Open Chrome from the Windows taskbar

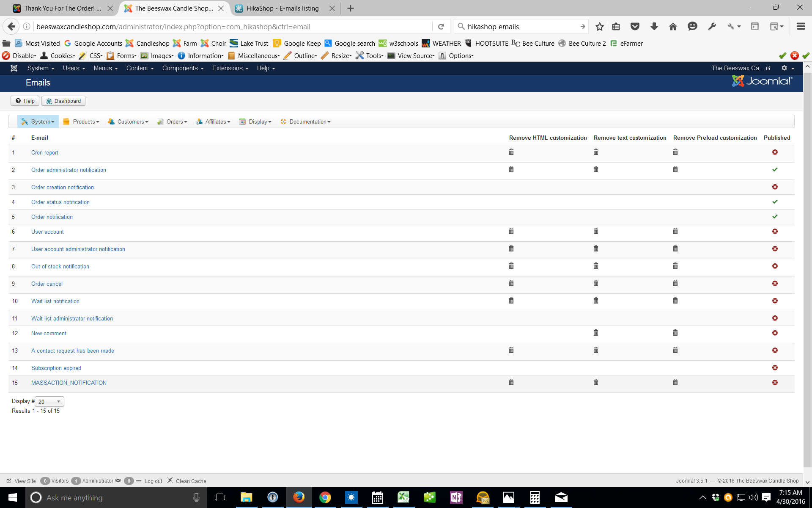click(325, 497)
